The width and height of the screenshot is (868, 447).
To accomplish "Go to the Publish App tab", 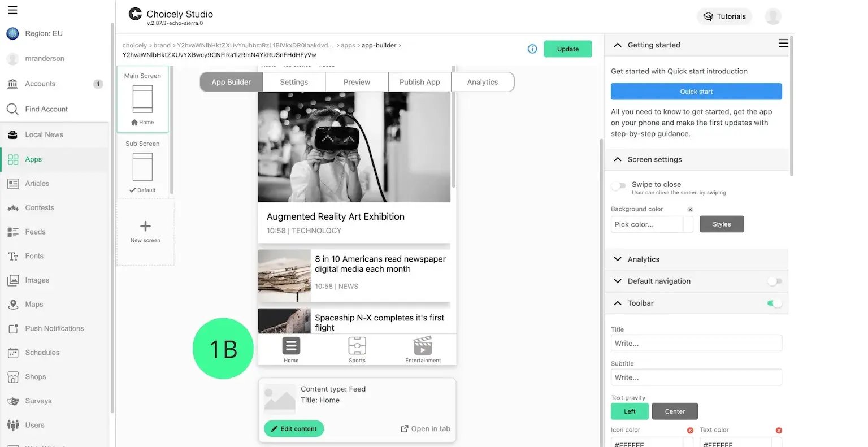I will (419, 82).
